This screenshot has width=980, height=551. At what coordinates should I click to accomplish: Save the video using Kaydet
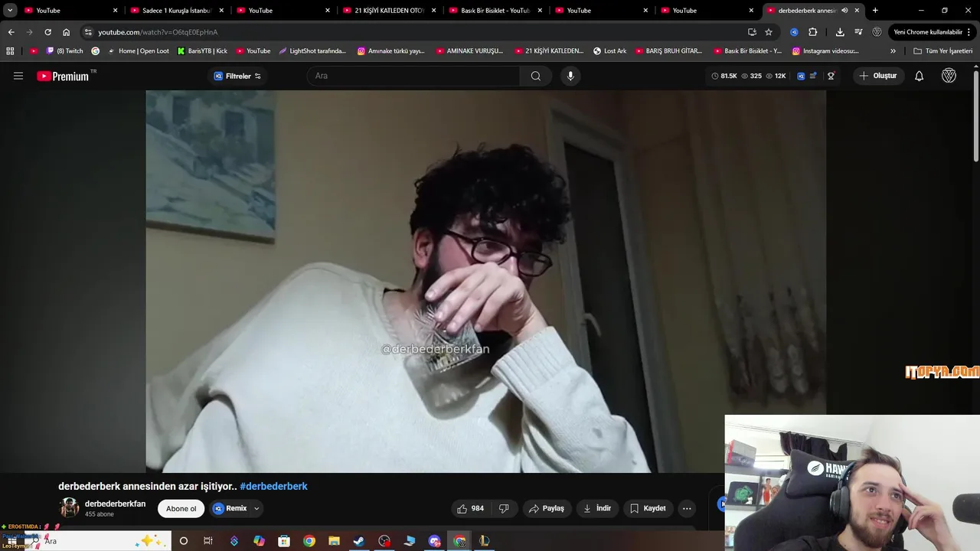pos(648,508)
